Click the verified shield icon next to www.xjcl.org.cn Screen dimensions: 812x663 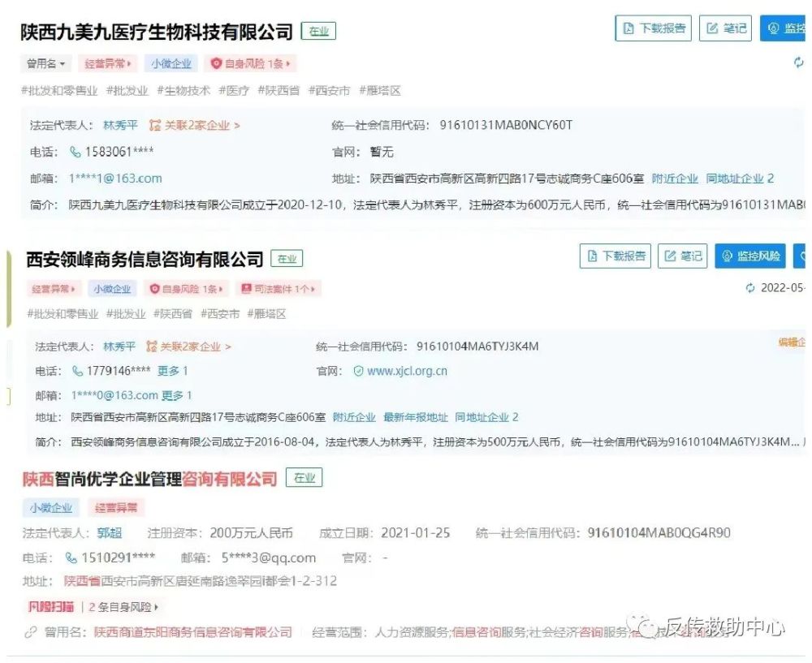(358, 371)
